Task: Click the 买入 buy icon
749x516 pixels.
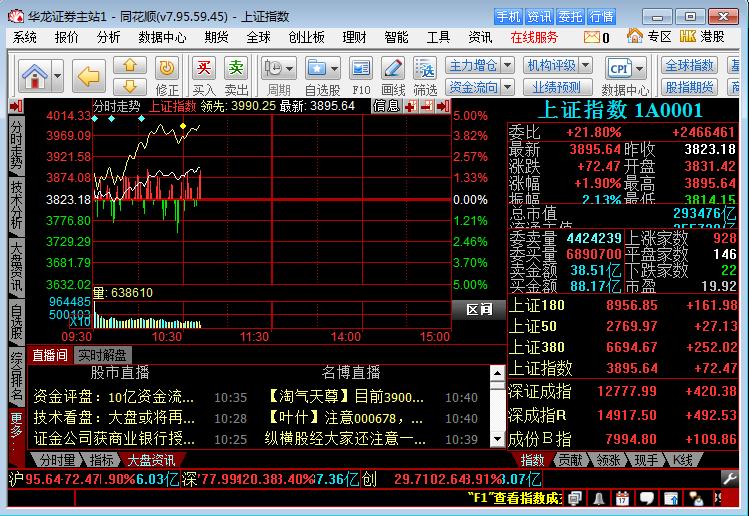Action: point(204,68)
